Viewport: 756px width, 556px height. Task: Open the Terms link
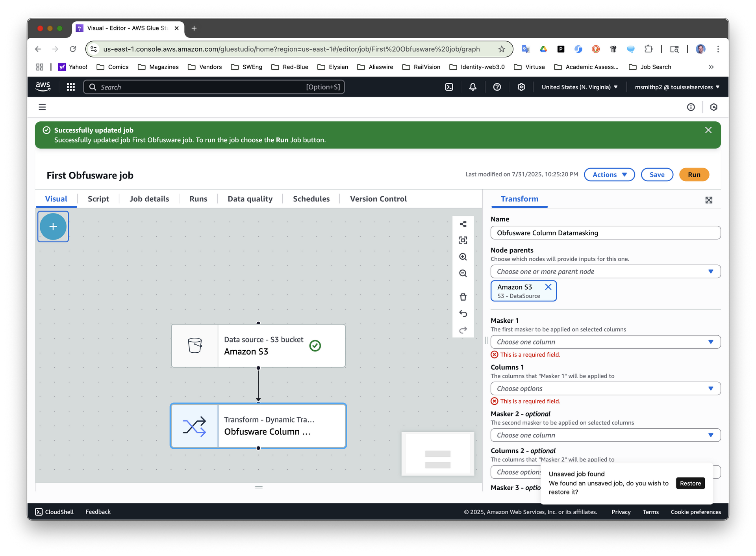coord(650,512)
